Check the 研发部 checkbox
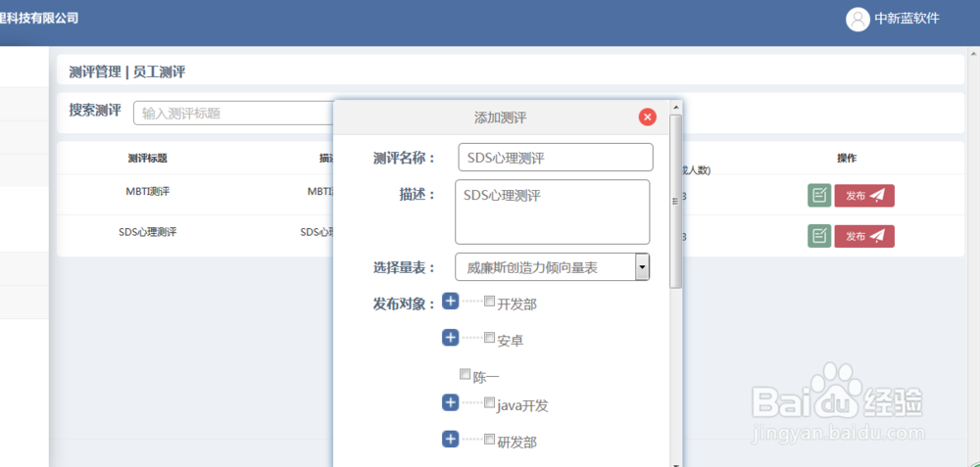This screenshot has height=467, width=980. coord(489,439)
